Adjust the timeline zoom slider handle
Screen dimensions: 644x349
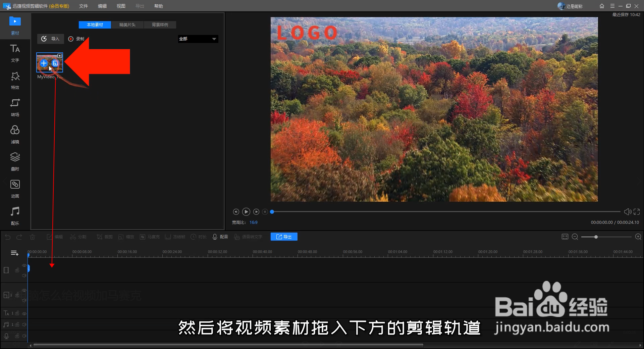click(596, 237)
